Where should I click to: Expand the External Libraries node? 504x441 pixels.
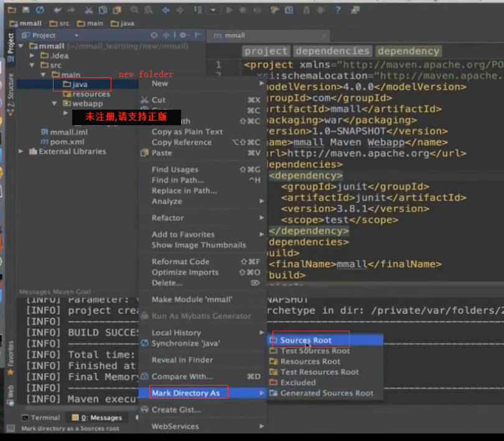tap(21, 151)
